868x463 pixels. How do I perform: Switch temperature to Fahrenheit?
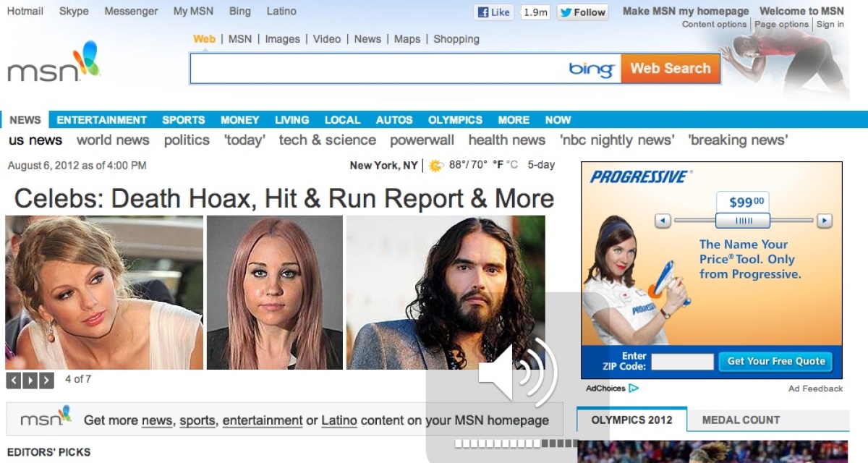498,165
